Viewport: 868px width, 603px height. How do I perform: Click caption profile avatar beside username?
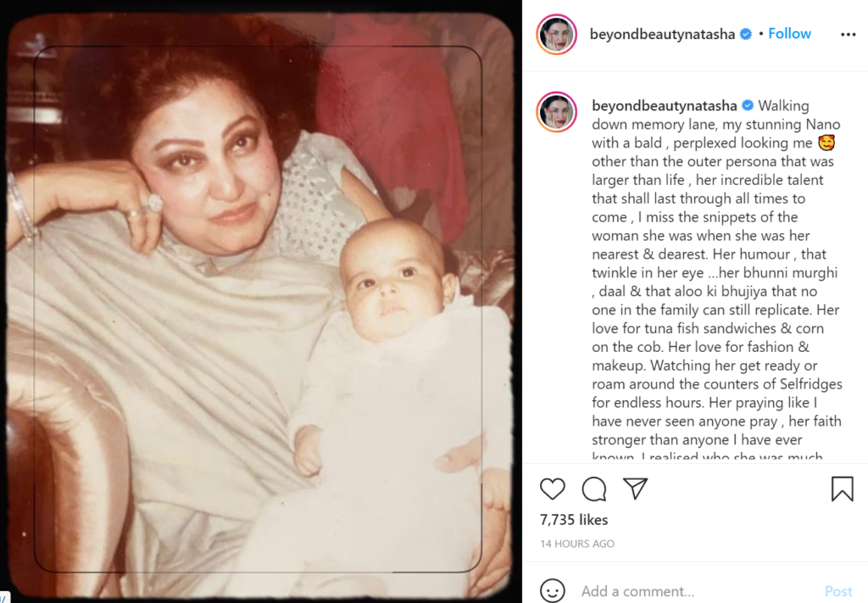[x=556, y=112]
